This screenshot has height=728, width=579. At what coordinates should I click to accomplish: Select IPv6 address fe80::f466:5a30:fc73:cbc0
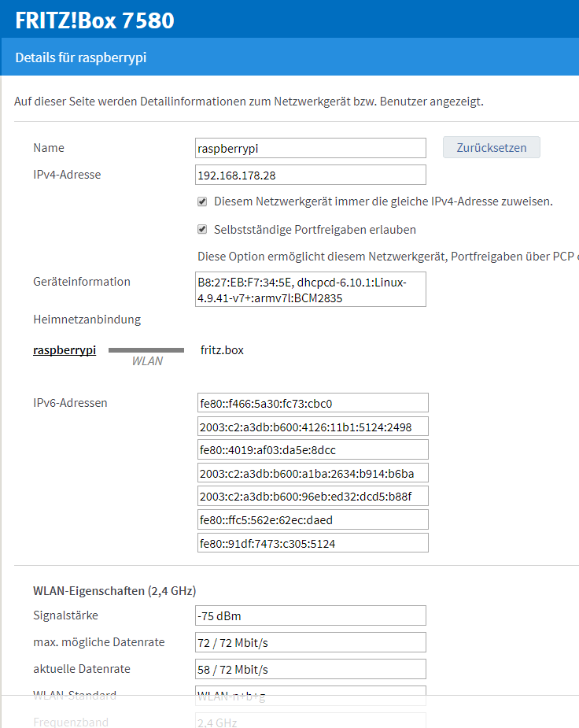pyautogui.click(x=312, y=403)
